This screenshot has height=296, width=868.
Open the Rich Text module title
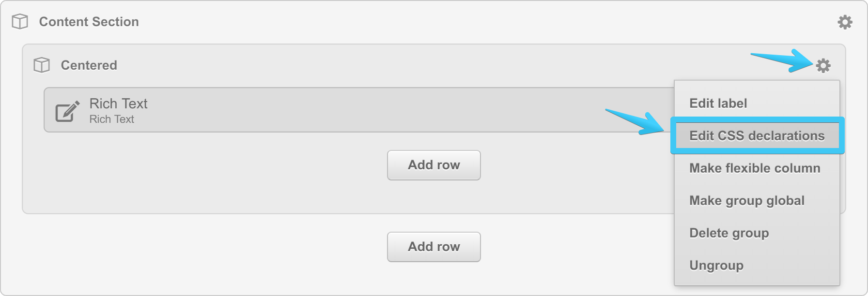click(x=118, y=104)
